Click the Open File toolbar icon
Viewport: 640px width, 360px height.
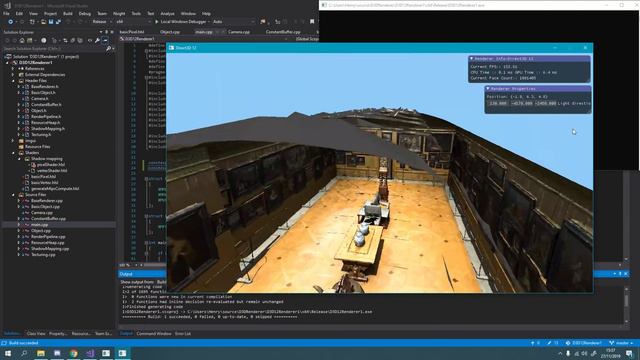tap(43, 22)
